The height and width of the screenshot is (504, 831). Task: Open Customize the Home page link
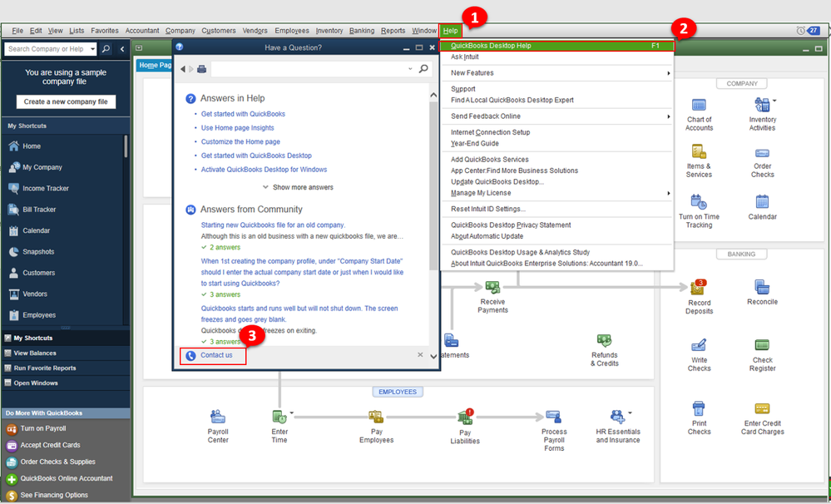[240, 141]
